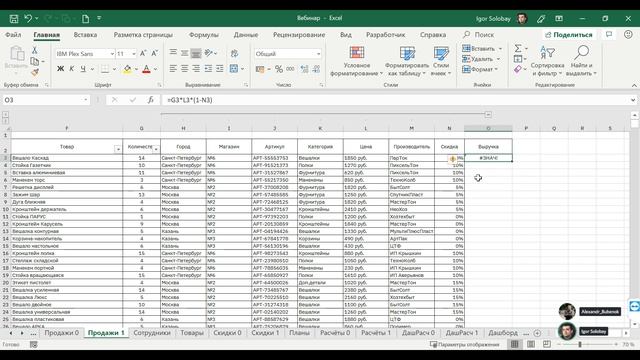Open the font size 11 dropdown
Screen dimensions: 640x360
133,54
